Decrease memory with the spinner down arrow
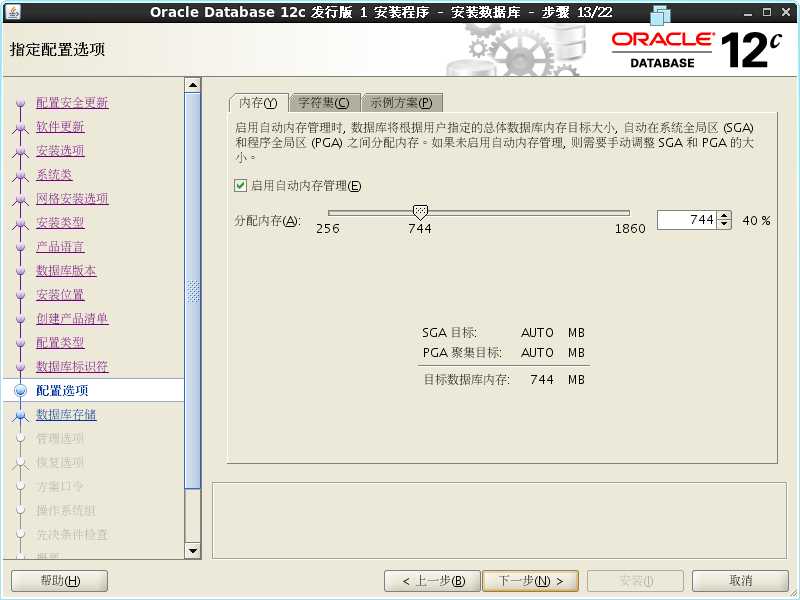The width and height of the screenshot is (800, 600). point(724,224)
